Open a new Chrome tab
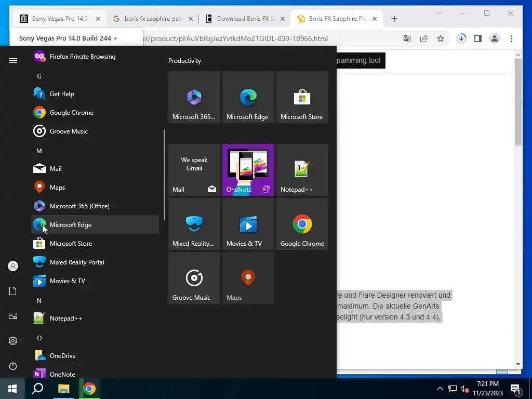Image resolution: width=532 pixels, height=399 pixels. (x=394, y=19)
